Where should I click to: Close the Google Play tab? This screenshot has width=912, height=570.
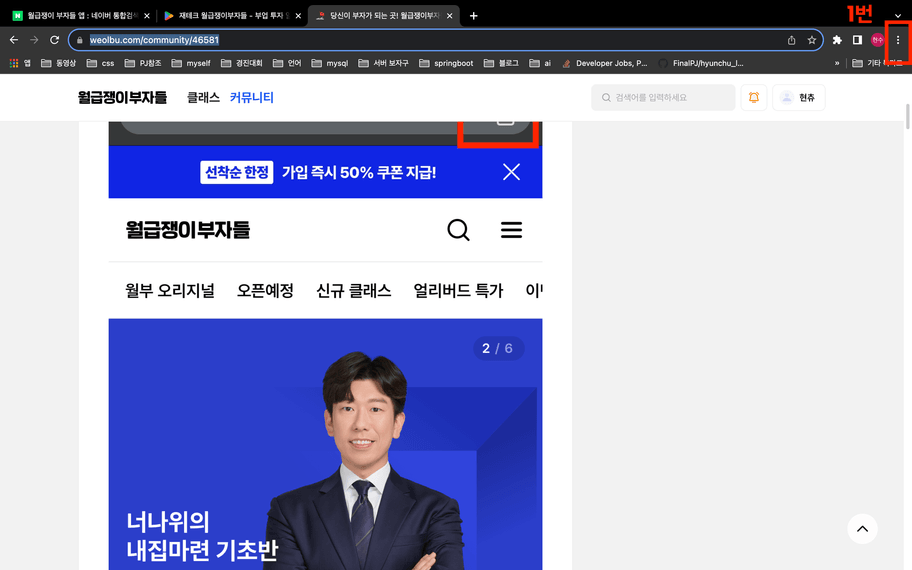[298, 16]
